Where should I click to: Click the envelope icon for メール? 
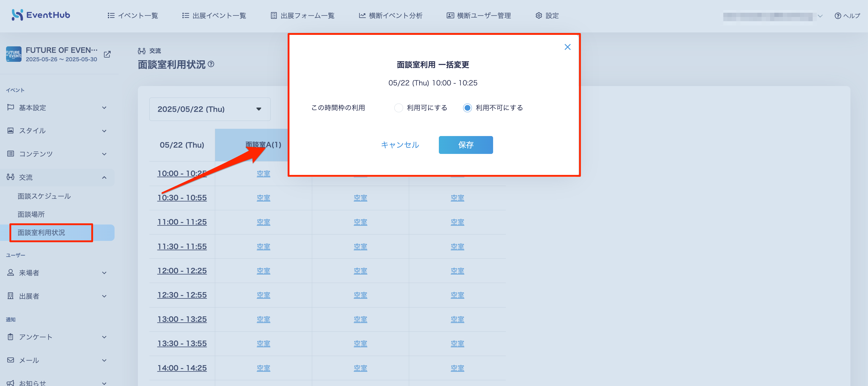(x=10, y=360)
